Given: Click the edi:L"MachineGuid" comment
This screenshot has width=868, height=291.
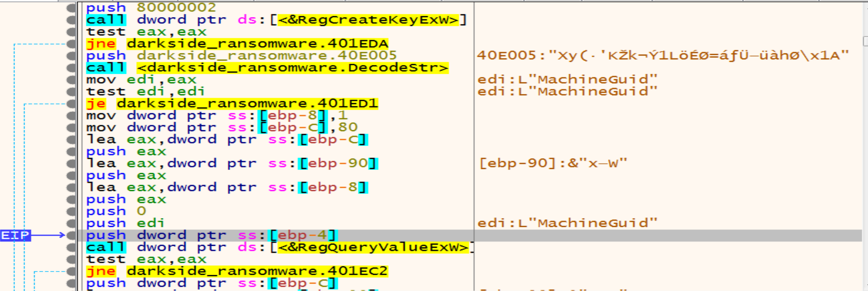Looking at the screenshot, I should point(566,80).
